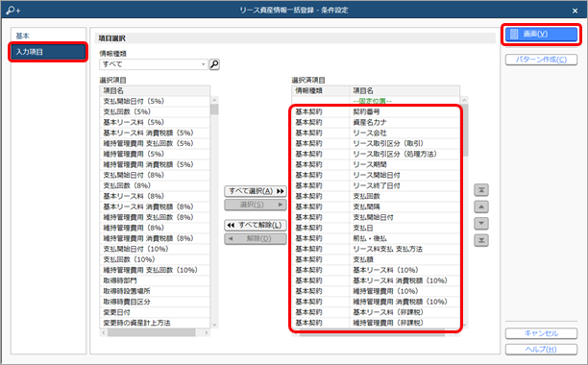Select リース料支払 支払方法 row
Screen dimensions: 588x365
click(376, 249)
